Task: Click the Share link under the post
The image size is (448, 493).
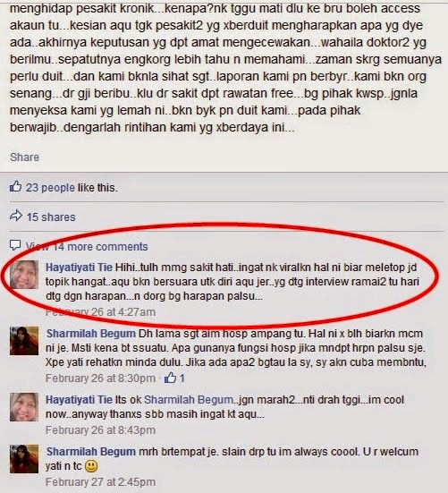Action: coord(24,157)
